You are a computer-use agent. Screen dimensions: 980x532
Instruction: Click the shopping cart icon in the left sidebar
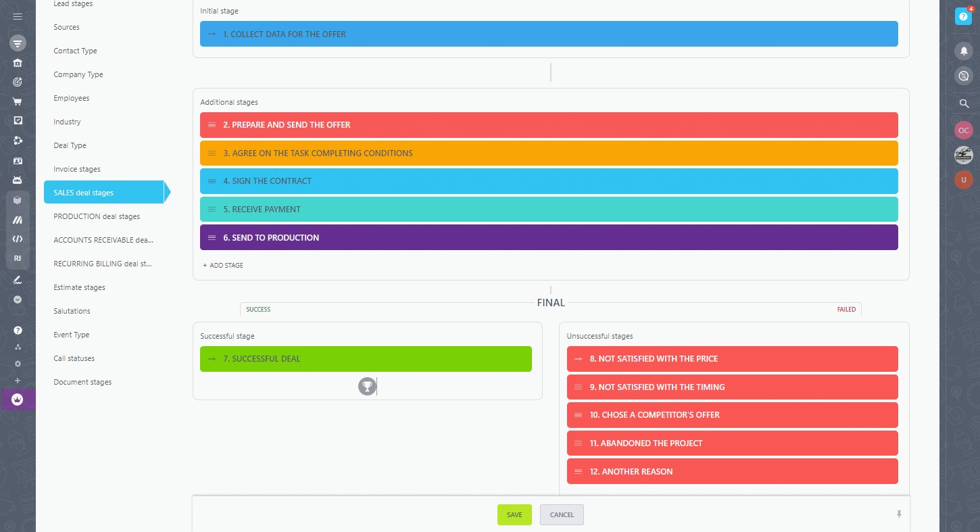click(x=18, y=102)
